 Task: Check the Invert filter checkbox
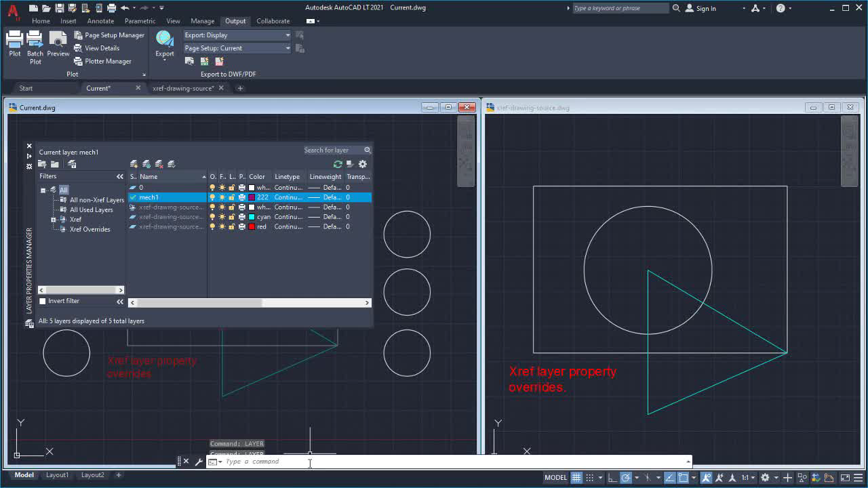(x=43, y=301)
